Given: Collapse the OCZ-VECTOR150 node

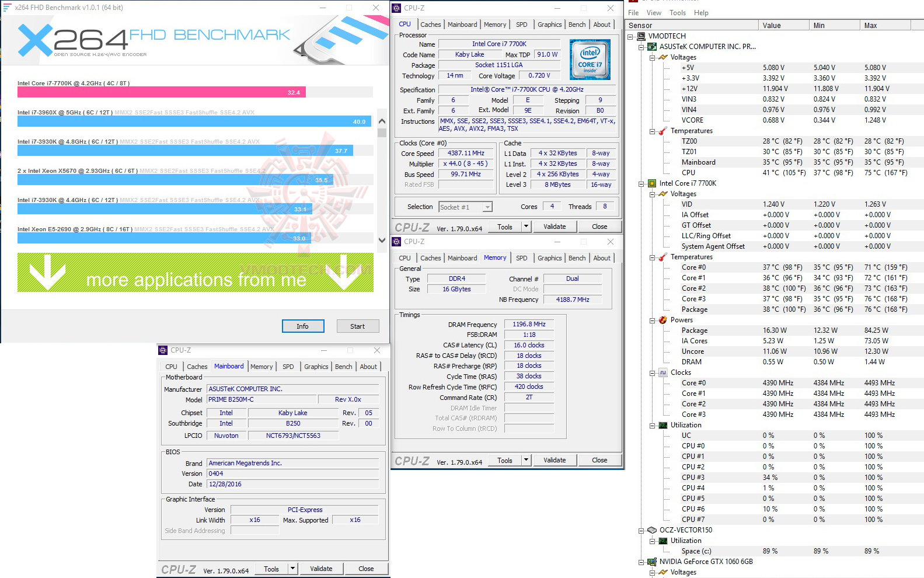Looking at the screenshot, I should 641,530.
